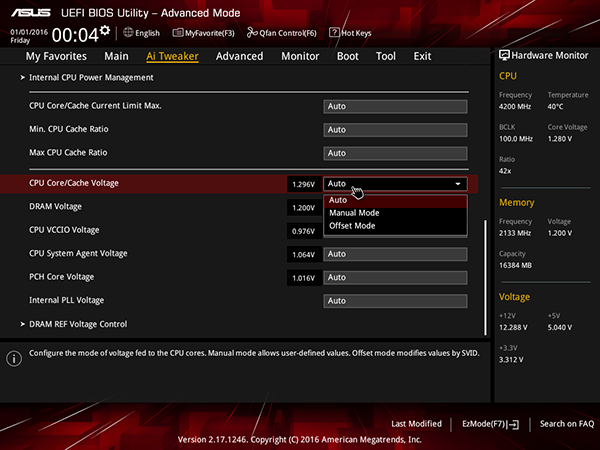
Task: Click the 42x CPU ratio value
Action: (x=505, y=171)
